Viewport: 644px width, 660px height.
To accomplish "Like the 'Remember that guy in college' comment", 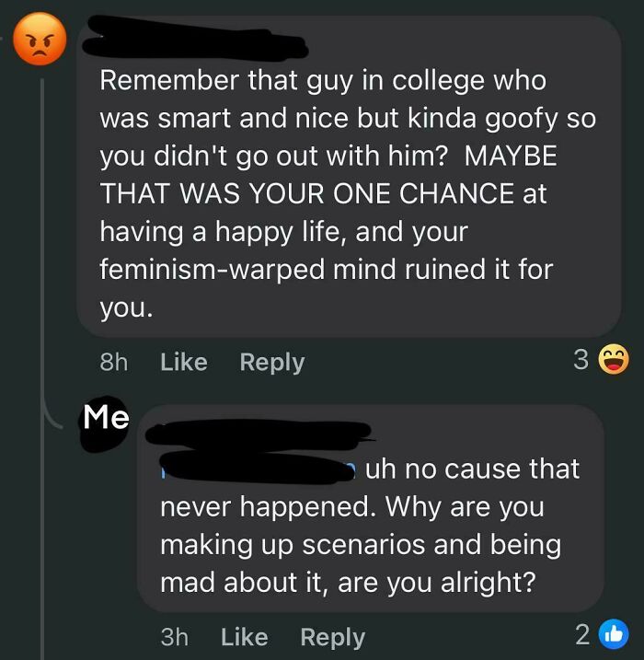I will (x=183, y=362).
